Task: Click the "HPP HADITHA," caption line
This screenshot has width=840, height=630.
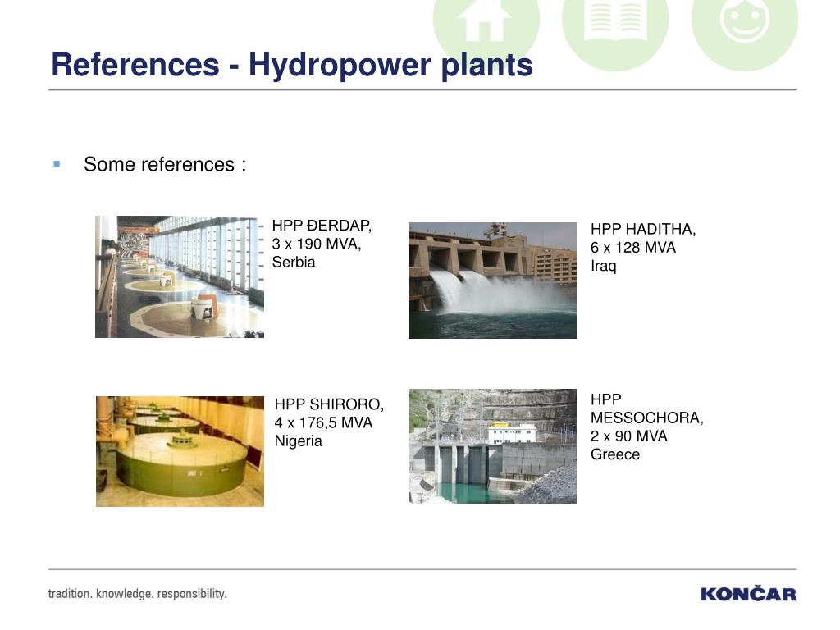Action: (642, 230)
